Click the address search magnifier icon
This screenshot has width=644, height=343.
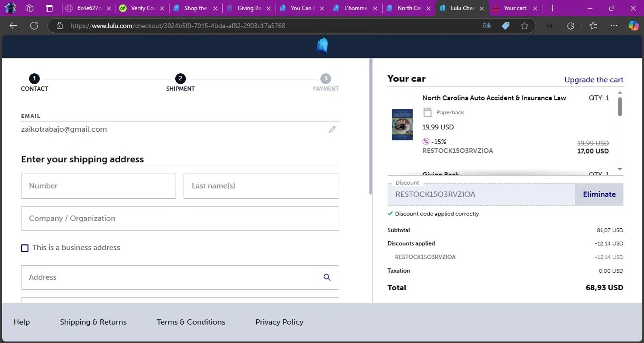(327, 277)
